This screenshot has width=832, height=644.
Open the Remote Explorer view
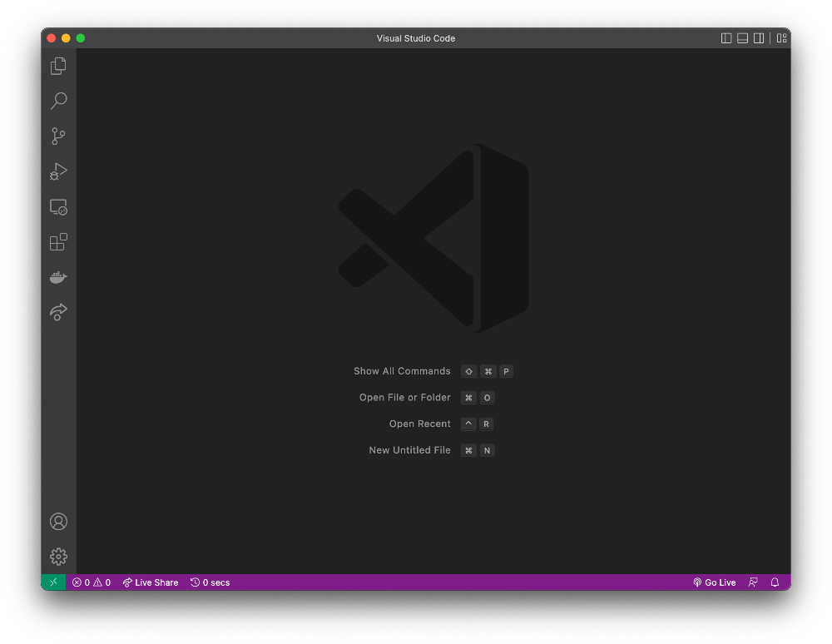58,207
